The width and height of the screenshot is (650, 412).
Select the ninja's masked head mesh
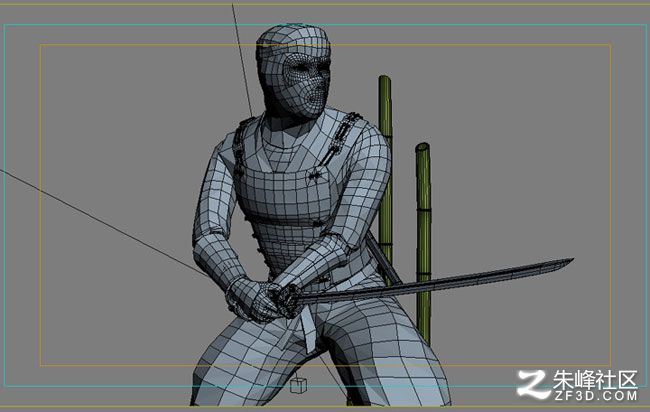pyautogui.click(x=294, y=71)
